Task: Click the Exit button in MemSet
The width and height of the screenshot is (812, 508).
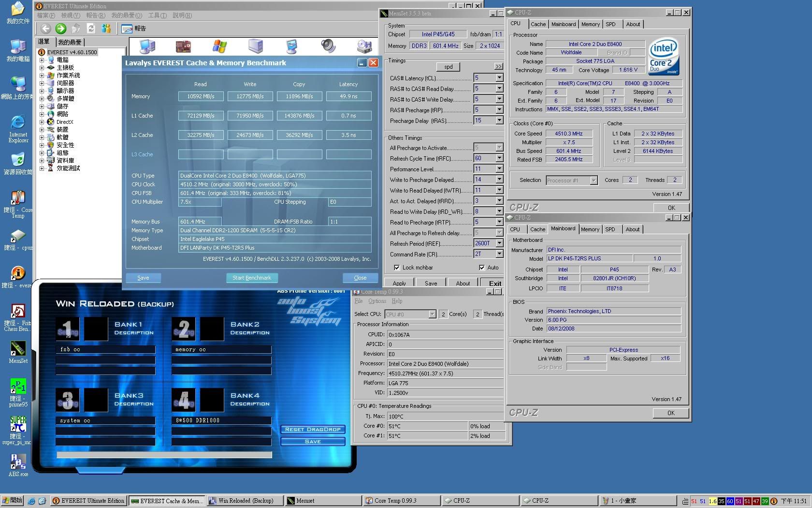Action: click(x=494, y=283)
